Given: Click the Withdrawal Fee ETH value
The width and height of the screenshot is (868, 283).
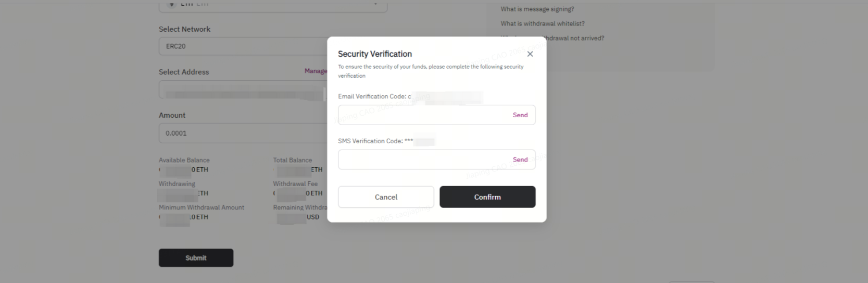Looking at the screenshot, I should pyautogui.click(x=298, y=193).
